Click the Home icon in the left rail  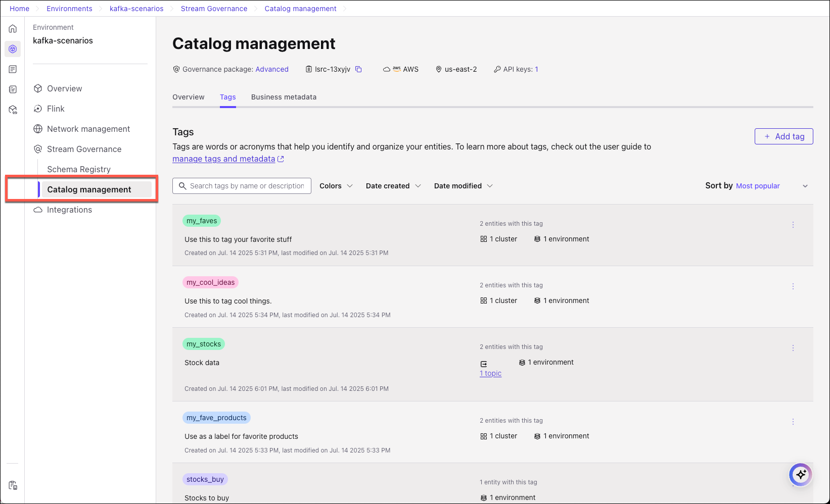12,29
